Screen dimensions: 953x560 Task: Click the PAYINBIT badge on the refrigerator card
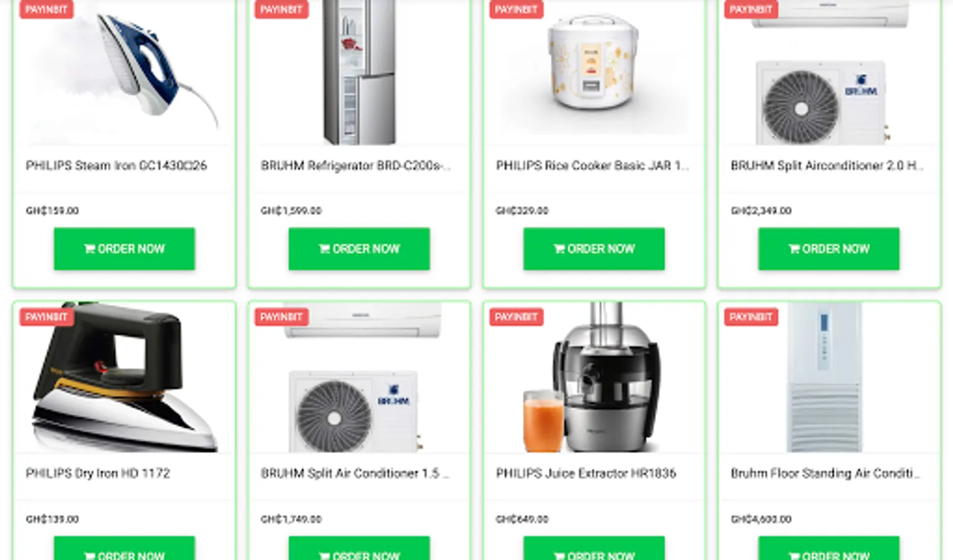pyautogui.click(x=281, y=9)
